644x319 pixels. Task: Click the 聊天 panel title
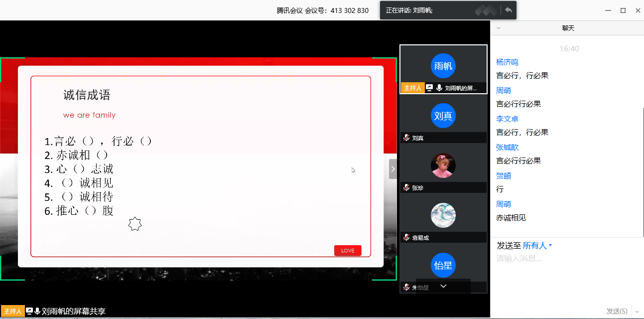coord(568,28)
